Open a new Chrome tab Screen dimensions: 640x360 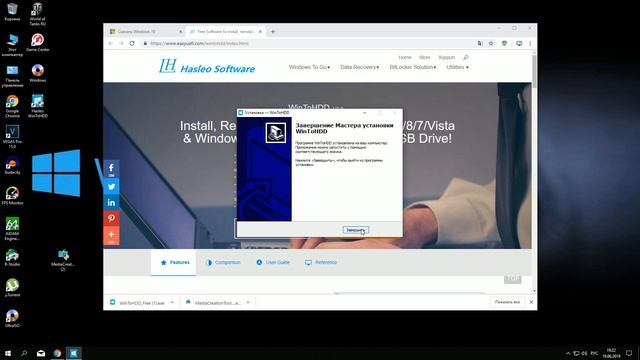pos(273,31)
